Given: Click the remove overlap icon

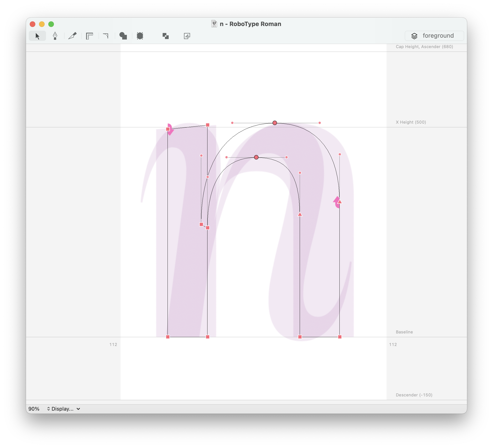Looking at the screenshot, I should click(x=166, y=36).
